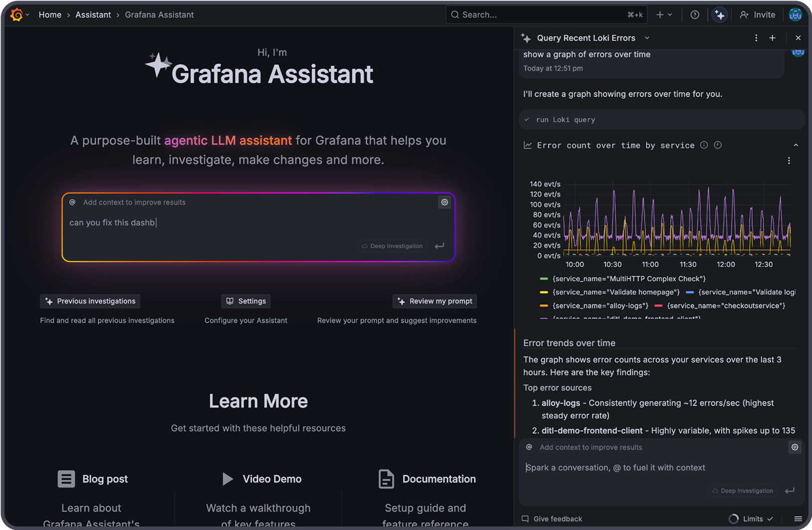The image size is (812, 530).
Task: Click the Give feedback speech bubble icon
Action: click(525, 518)
